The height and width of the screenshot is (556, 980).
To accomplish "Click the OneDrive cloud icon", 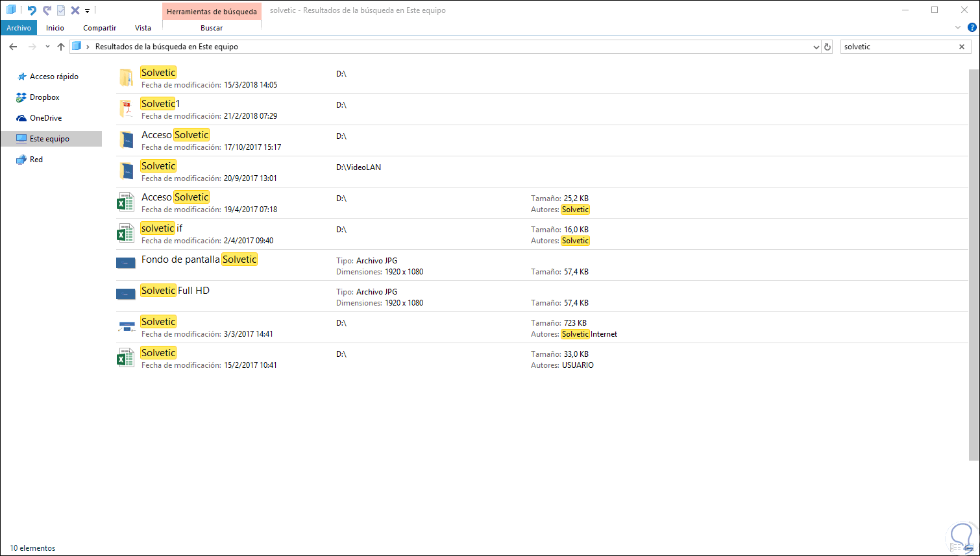I will point(21,118).
